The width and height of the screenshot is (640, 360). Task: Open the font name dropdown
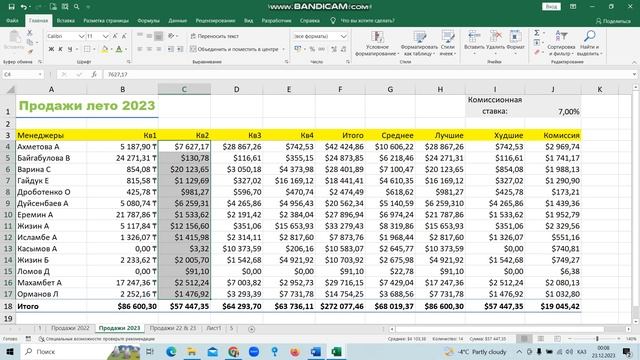pos(81,36)
